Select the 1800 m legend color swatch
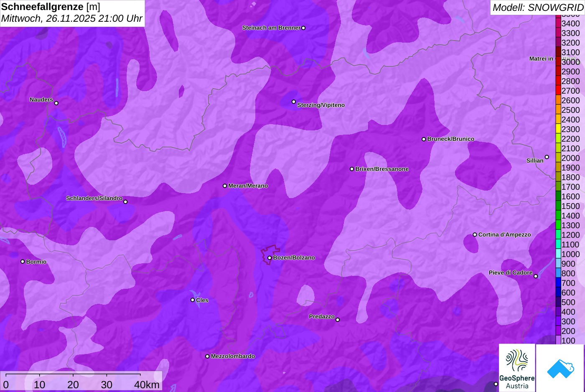 [x=558, y=177]
